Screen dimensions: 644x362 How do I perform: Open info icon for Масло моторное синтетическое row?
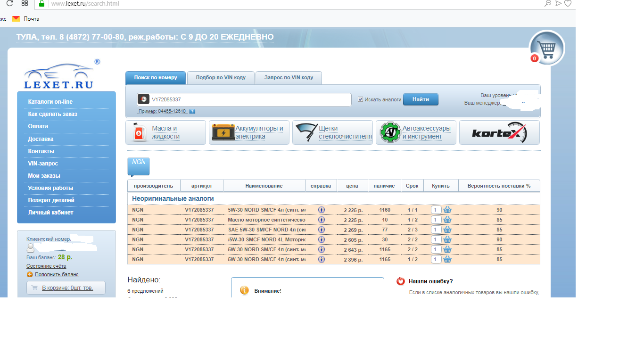322,220
